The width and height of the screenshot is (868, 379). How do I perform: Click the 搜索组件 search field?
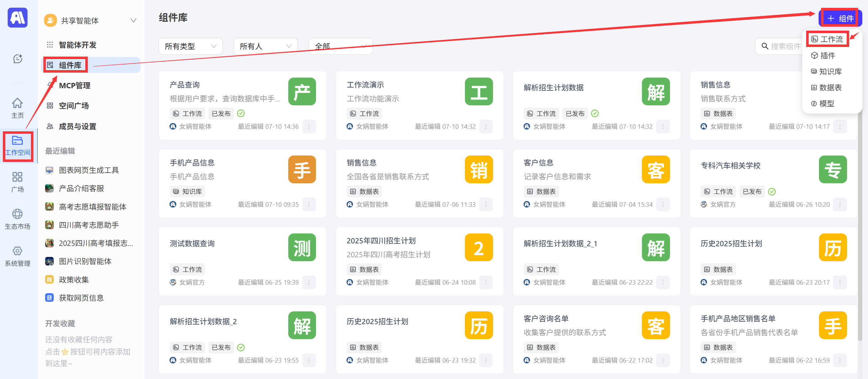pos(782,46)
